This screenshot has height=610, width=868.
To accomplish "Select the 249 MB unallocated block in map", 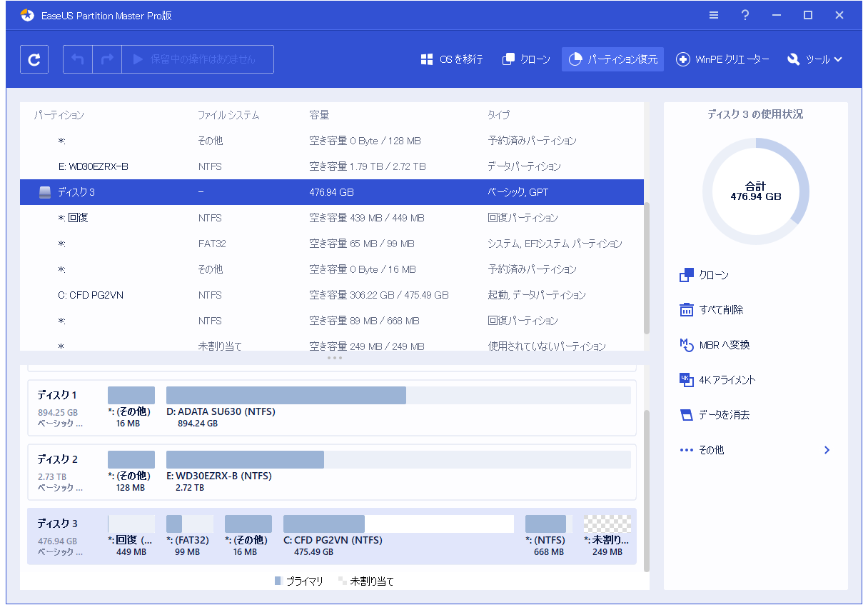I will [607, 524].
